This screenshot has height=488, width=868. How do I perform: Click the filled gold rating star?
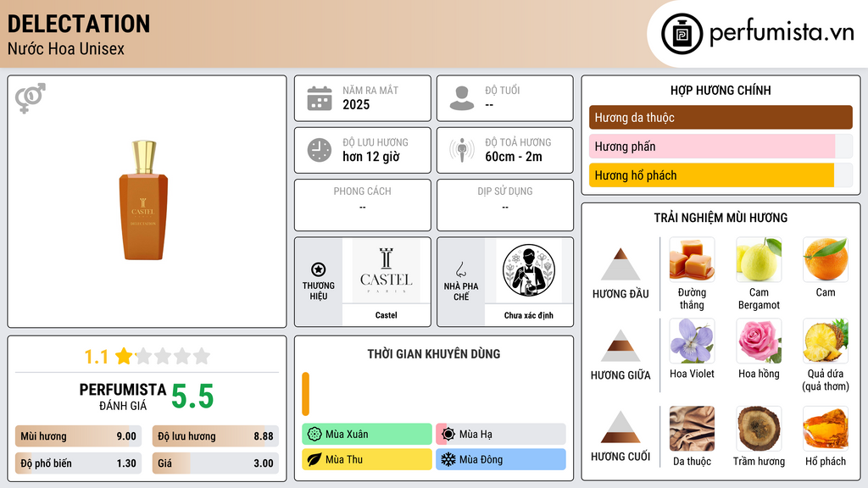124,356
